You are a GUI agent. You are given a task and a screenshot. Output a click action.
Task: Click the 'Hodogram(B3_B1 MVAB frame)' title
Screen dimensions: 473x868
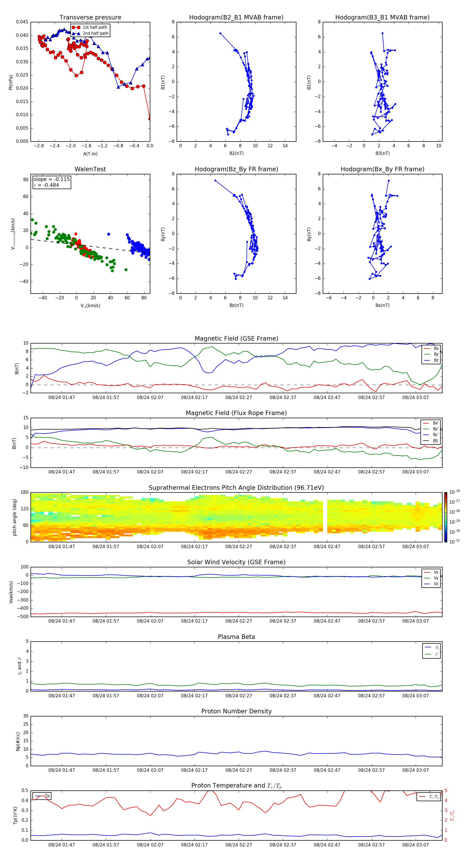point(382,17)
